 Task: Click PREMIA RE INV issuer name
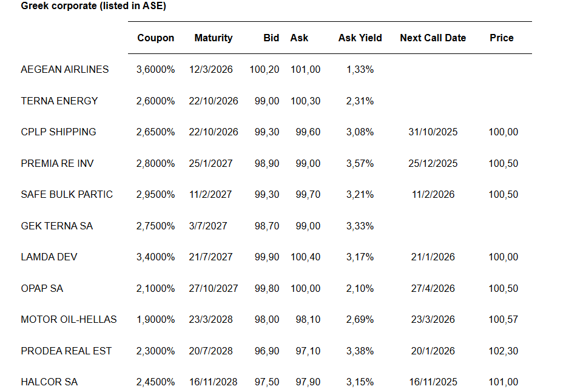click(x=58, y=163)
